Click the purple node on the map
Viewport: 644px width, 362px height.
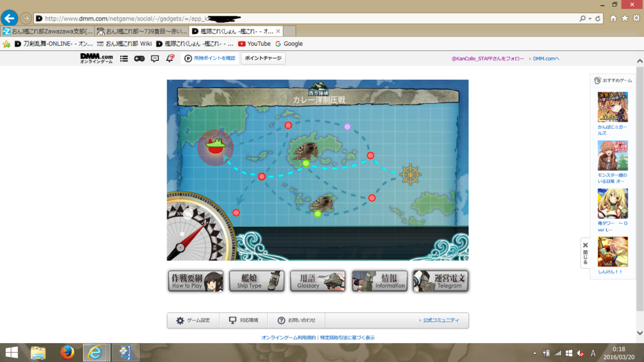[347, 127]
